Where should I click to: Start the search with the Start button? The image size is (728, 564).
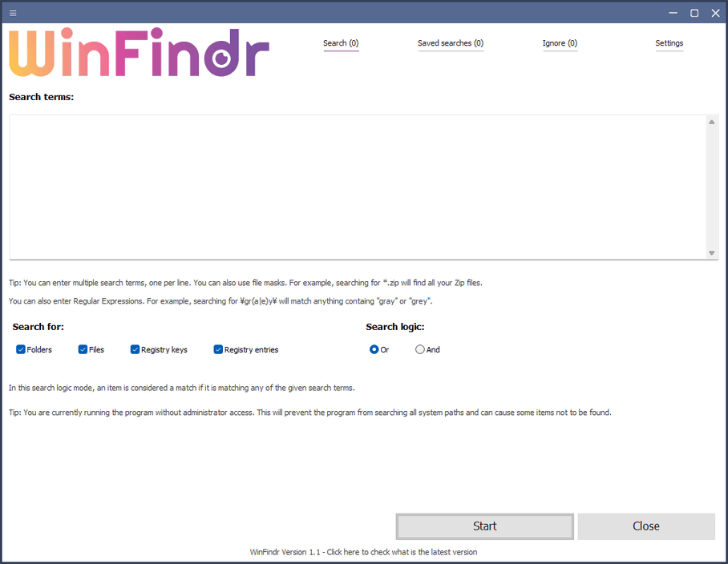coord(485,526)
